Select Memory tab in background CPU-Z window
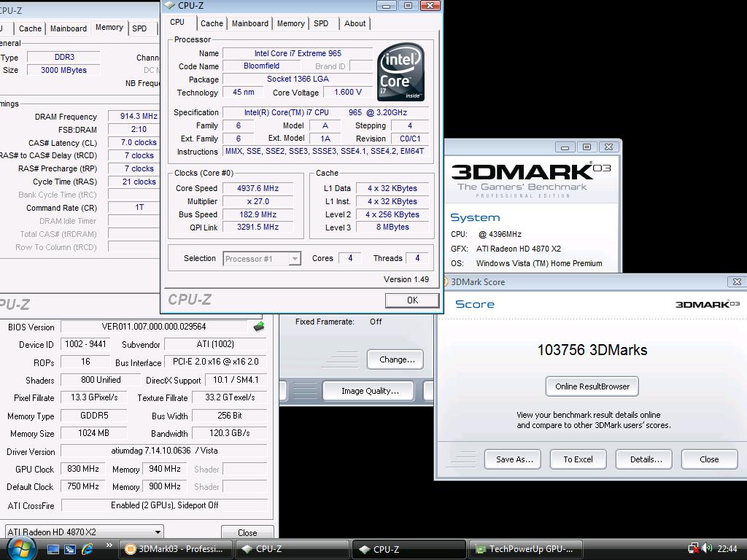The width and height of the screenshot is (747, 560). (109, 28)
